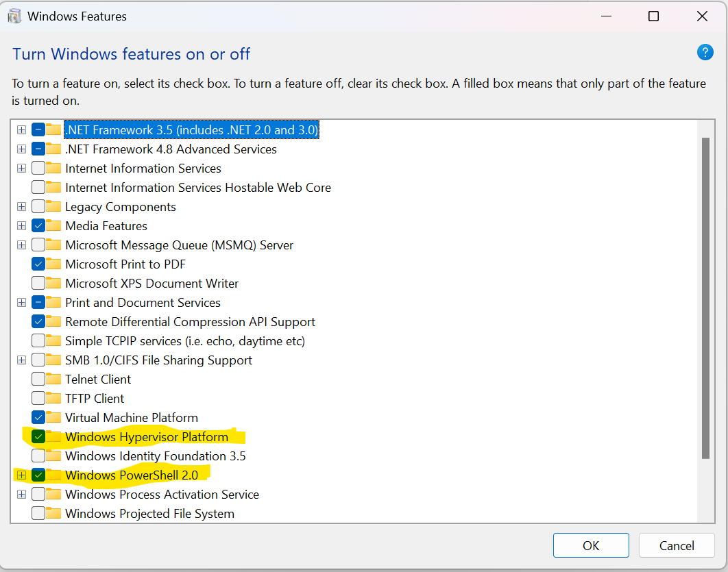Click the OK button
Screen dimensions: 728x572
tap(591, 545)
